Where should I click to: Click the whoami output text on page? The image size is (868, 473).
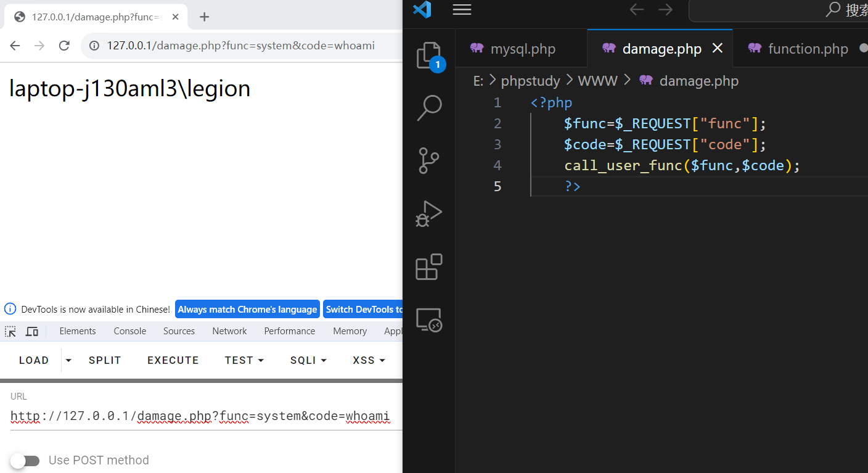coord(129,89)
